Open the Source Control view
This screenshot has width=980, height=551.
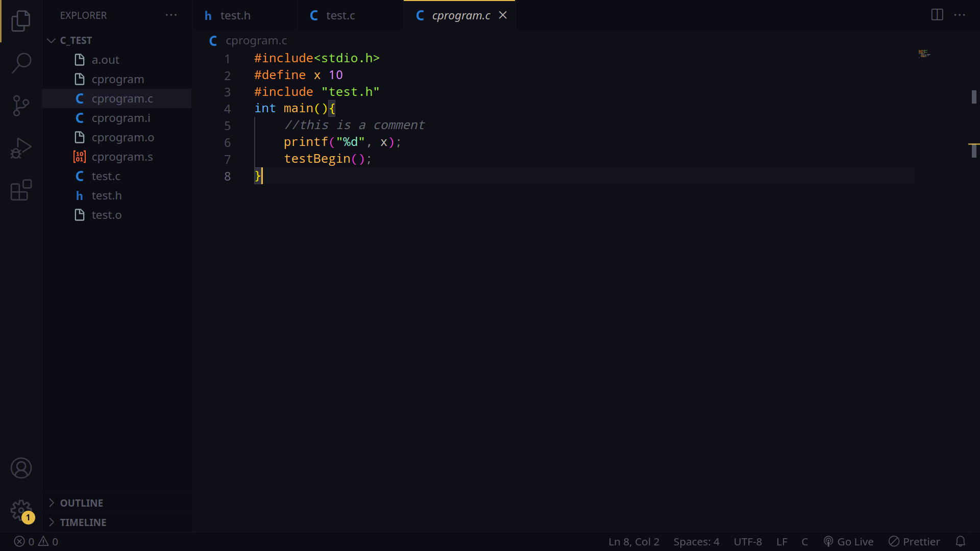coord(21,106)
